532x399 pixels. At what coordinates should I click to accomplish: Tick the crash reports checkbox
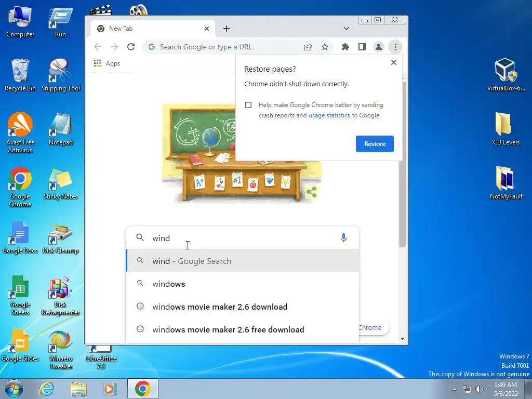click(x=248, y=105)
